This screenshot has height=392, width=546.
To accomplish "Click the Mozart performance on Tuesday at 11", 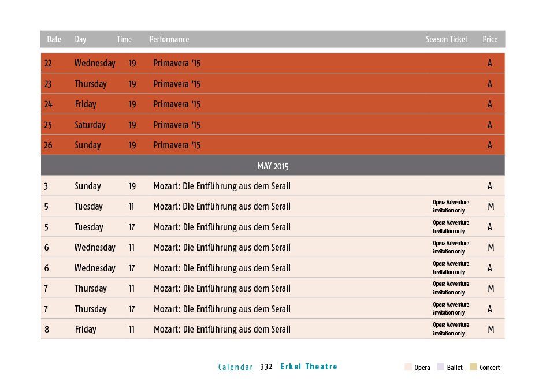I will pos(222,206).
